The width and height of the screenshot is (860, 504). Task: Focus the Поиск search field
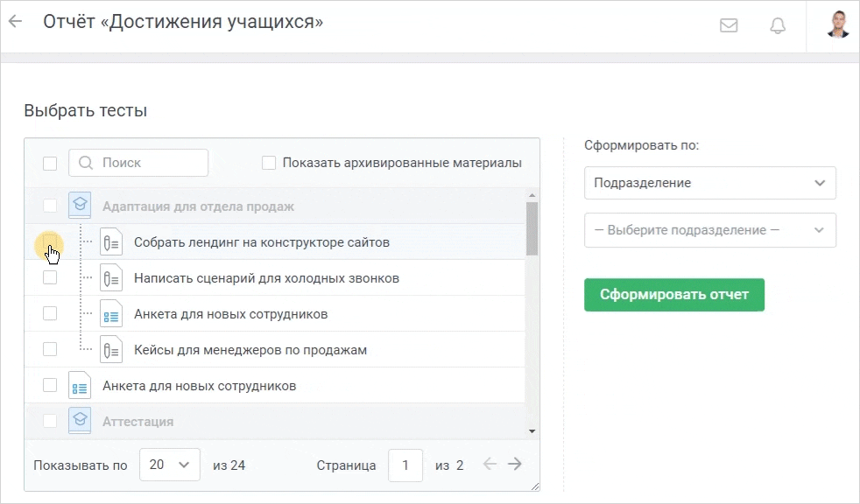coord(138,163)
